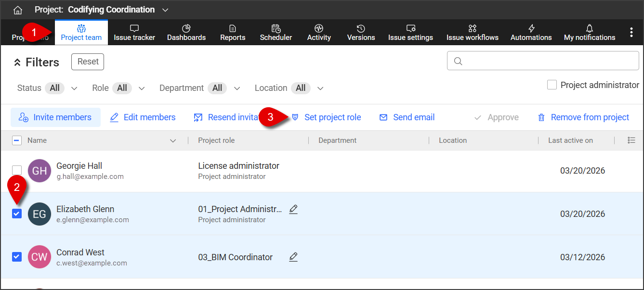
Task: Click 01_Project Administr… role text
Action: coord(240,209)
